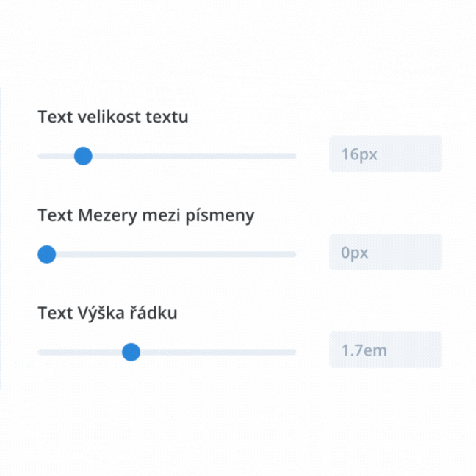
Task: Click Výška řádku track midway between handle and right end
Action: pos(213,352)
